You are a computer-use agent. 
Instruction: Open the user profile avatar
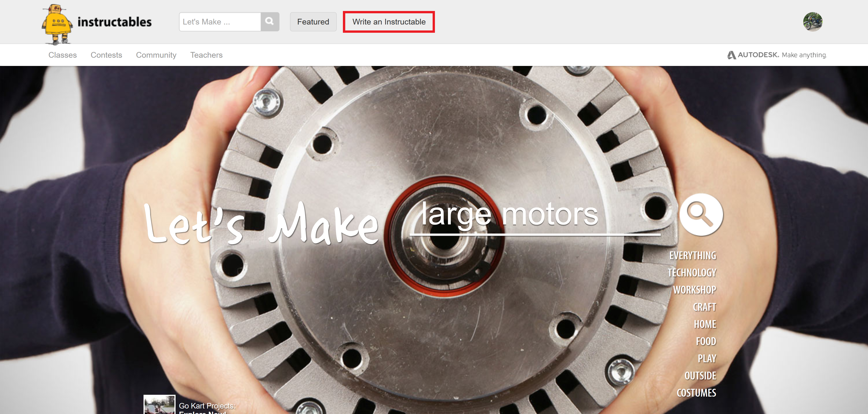point(812,22)
